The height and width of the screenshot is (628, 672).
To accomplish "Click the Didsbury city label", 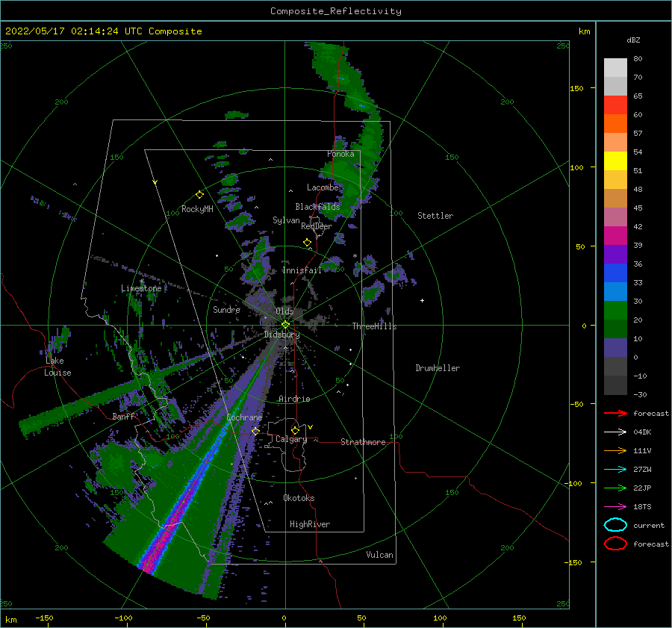I will (x=282, y=335).
